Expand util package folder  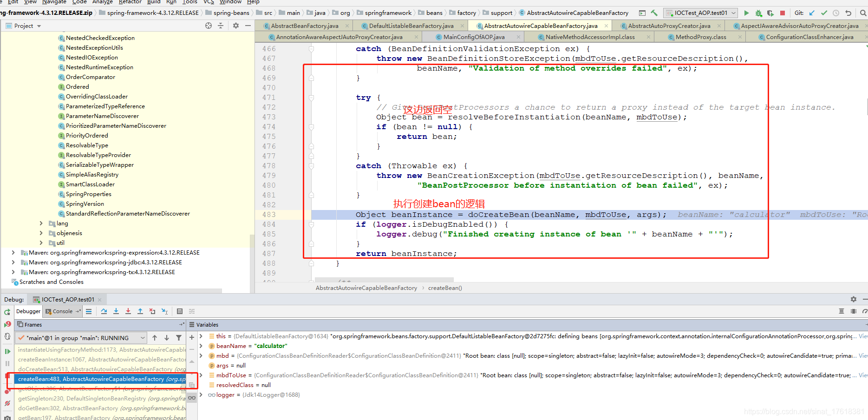tap(41, 243)
